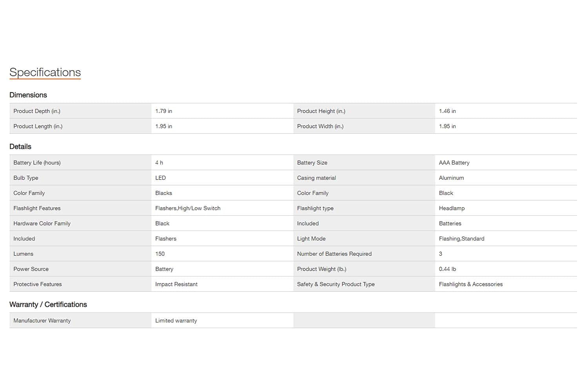Select the Impact Resistant value
The width and height of the screenshot is (588, 382).
click(x=176, y=284)
